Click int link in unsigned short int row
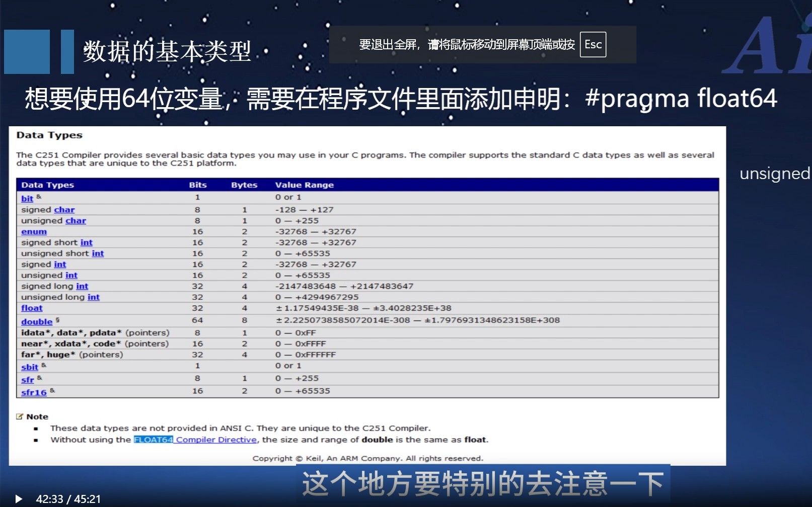Image resolution: width=812 pixels, height=507 pixels. pyautogui.click(x=98, y=253)
